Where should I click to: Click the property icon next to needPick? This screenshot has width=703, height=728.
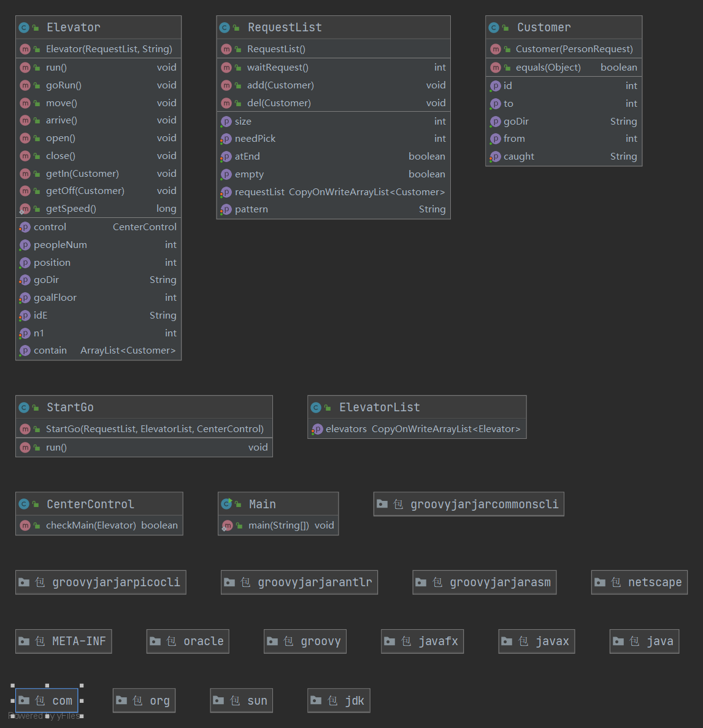coord(226,139)
